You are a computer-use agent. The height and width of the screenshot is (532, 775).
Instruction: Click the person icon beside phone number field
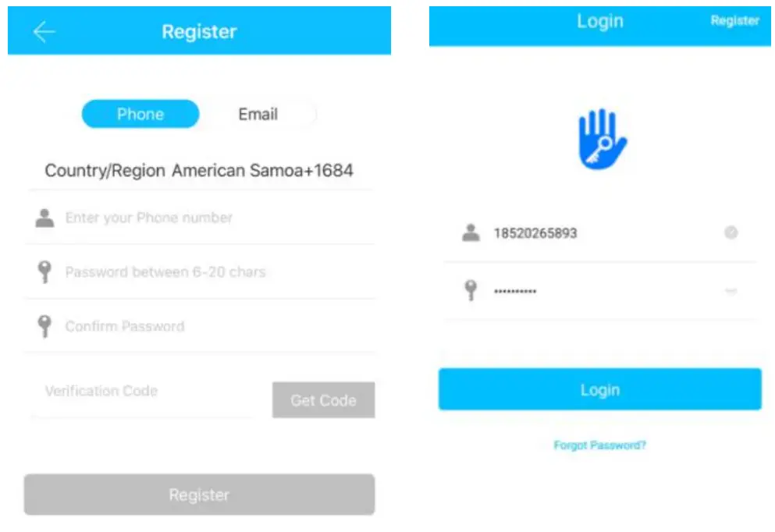pyautogui.click(x=44, y=218)
